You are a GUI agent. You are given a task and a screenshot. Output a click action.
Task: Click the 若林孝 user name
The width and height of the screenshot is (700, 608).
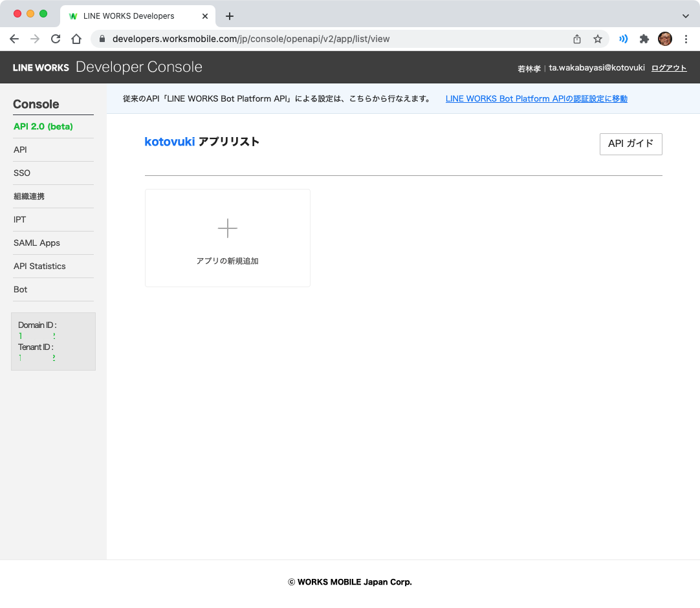click(529, 69)
